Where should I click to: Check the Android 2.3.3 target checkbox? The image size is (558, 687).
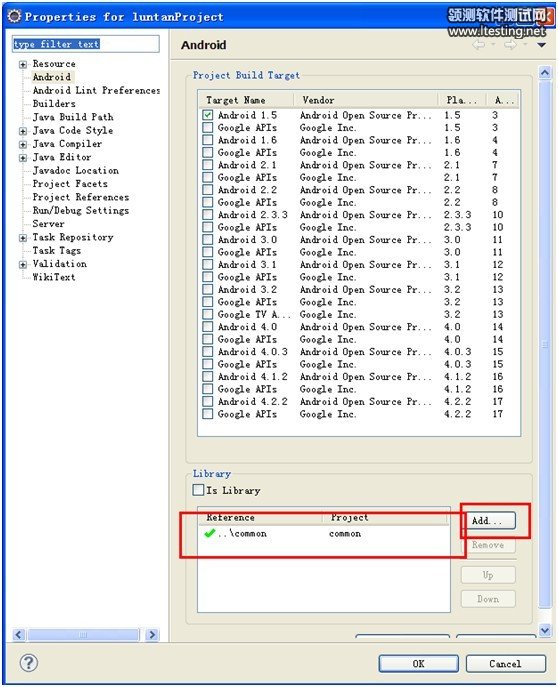[208, 215]
